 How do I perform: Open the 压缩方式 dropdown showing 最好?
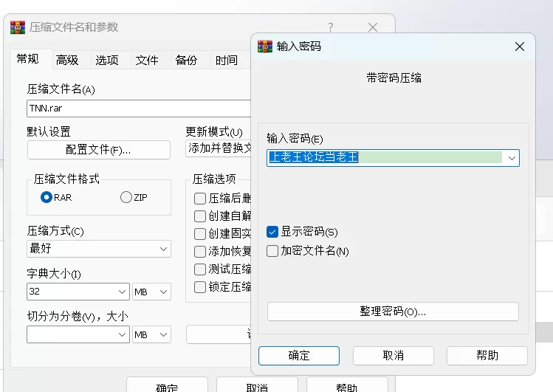[99, 249]
